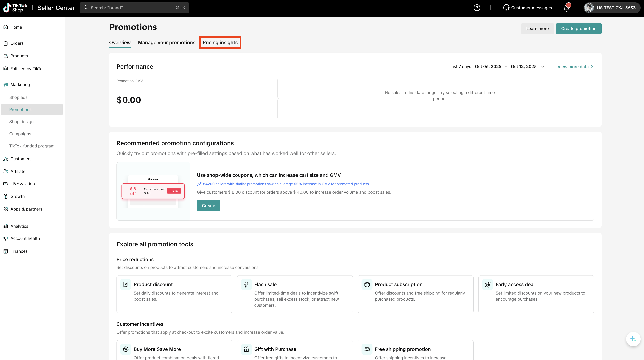Screen dimensions: 644x360
Task: Open the date range dropdown arrow
Action: click(x=543, y=67)
